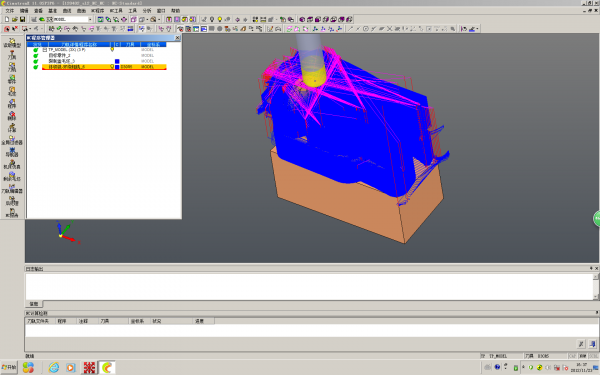Open the 帮助 help menu
The image size is (600, 375).
click(x=175, y=11)
